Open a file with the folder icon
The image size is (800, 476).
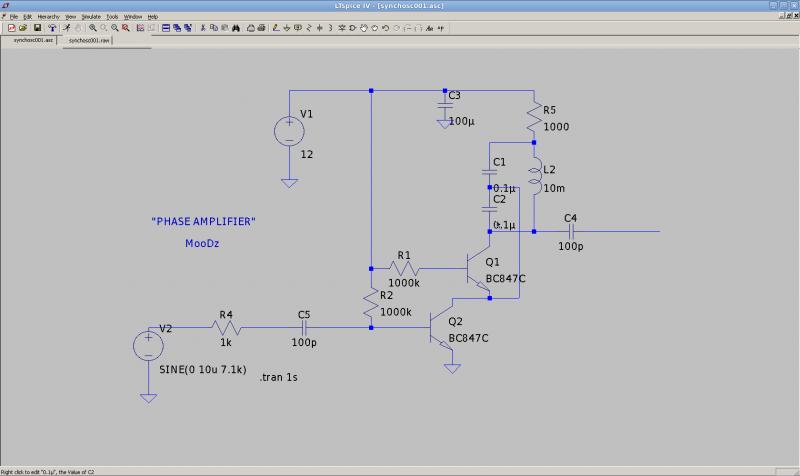[x=23, y=28]
